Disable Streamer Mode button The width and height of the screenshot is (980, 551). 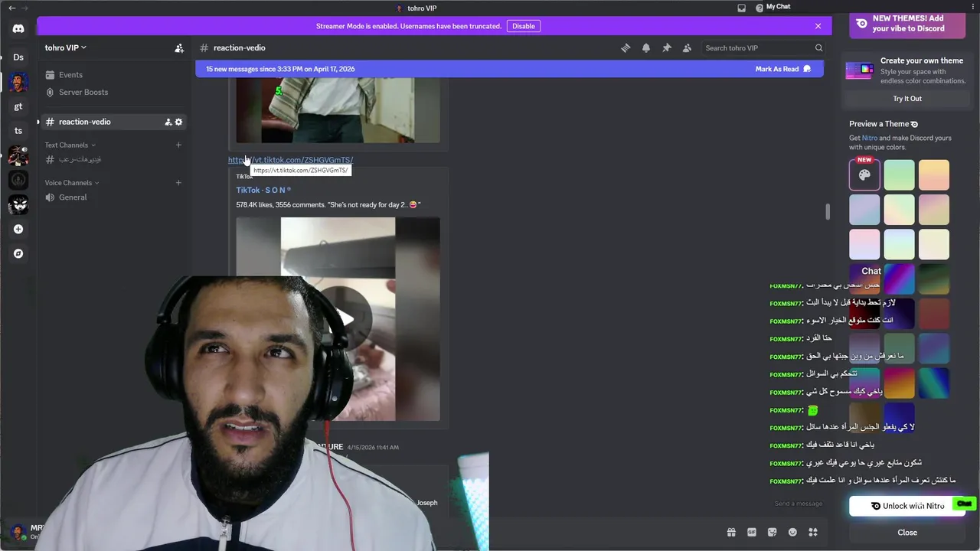pyautogui.click(x=524, y=26)
